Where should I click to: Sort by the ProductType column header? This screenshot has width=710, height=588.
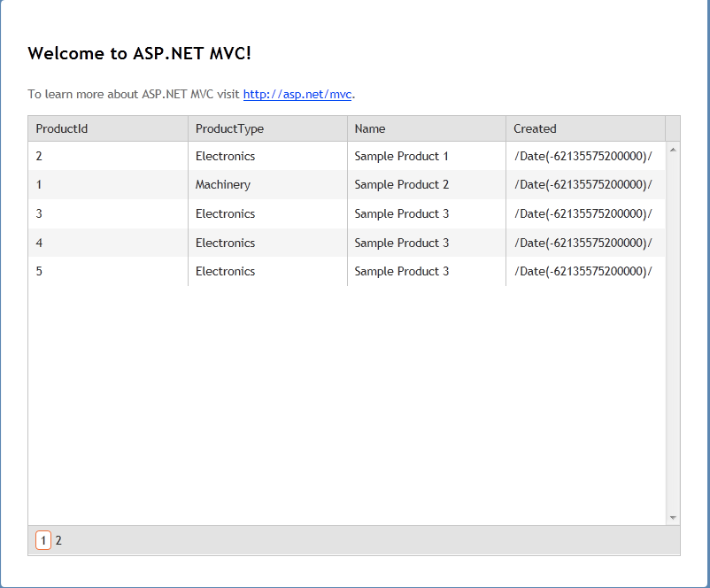pos(229,128)
